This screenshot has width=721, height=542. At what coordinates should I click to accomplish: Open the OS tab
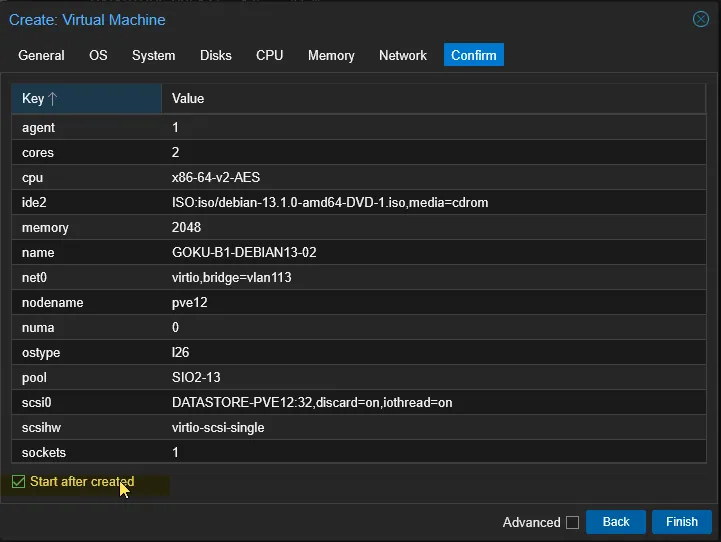pyautogui.click(x=98, y=56)
